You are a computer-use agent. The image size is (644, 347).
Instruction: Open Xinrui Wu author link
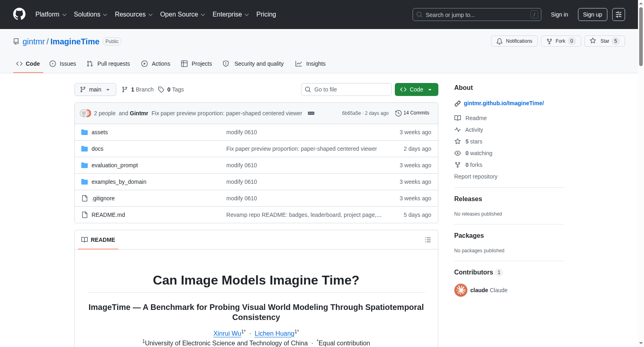click(x=227, y=333)
